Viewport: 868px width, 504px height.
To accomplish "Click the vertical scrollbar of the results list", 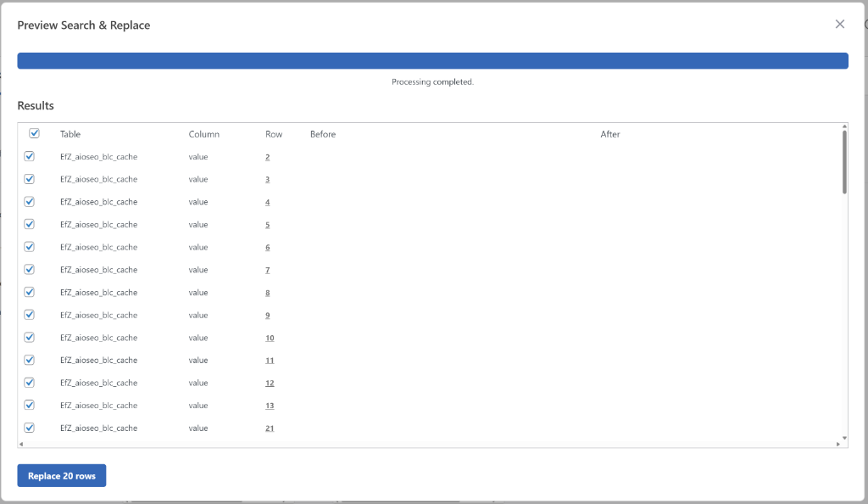I will tap(843, 161).
